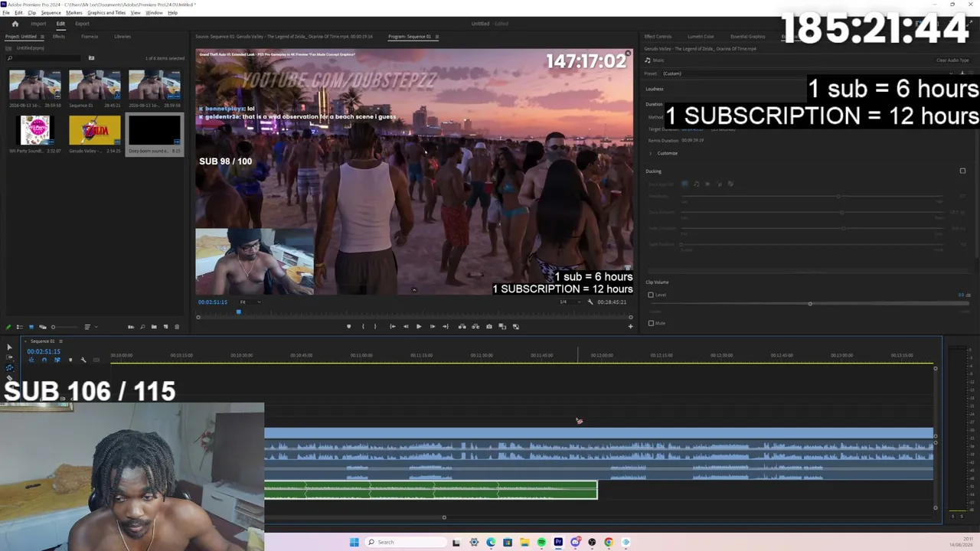Toggle the Ducking checkbox

(962, 171)
